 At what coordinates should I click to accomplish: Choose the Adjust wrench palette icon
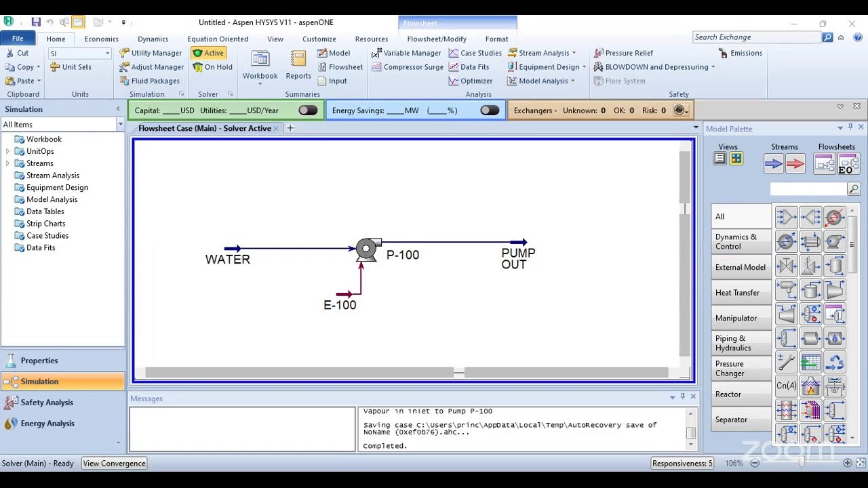pyautogui.click(x=787, y=363)
